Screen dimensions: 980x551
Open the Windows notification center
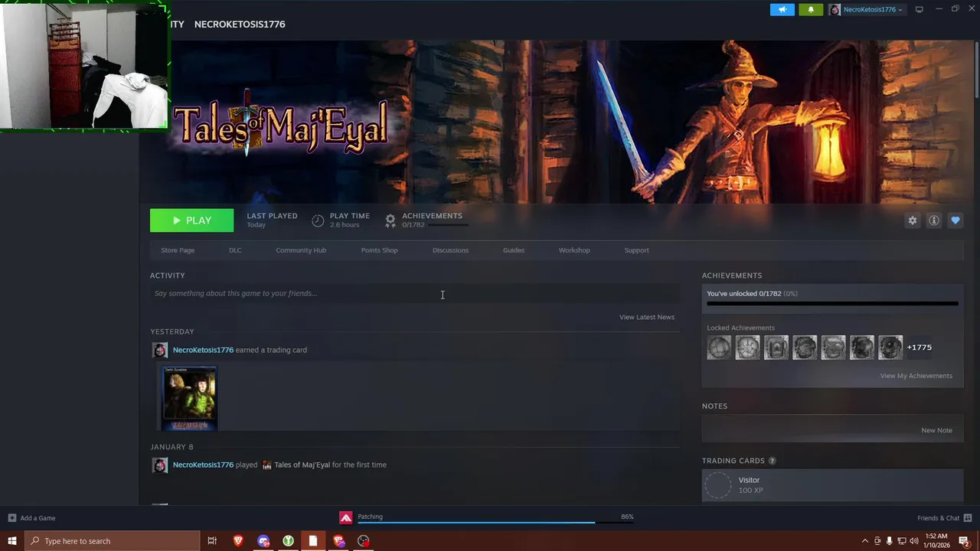[965, 541]
